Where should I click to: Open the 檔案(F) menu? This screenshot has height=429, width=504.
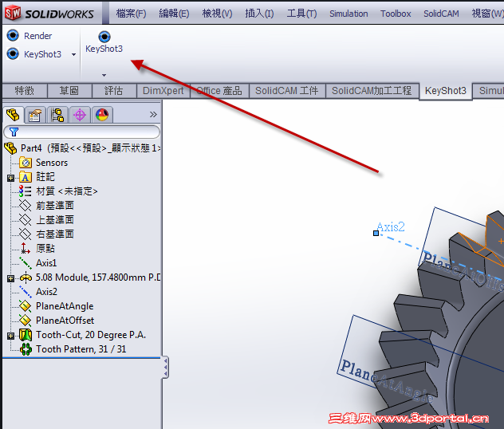[131, 14]
